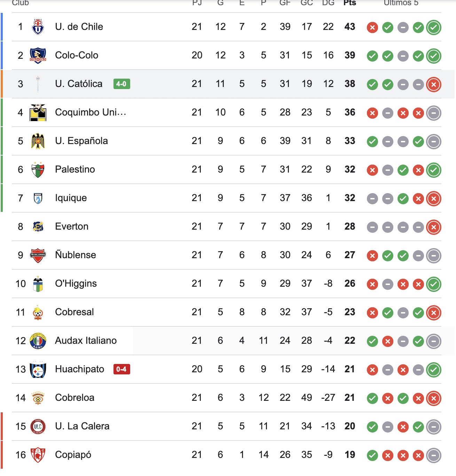Click the Pts column header

coord(349,3)
